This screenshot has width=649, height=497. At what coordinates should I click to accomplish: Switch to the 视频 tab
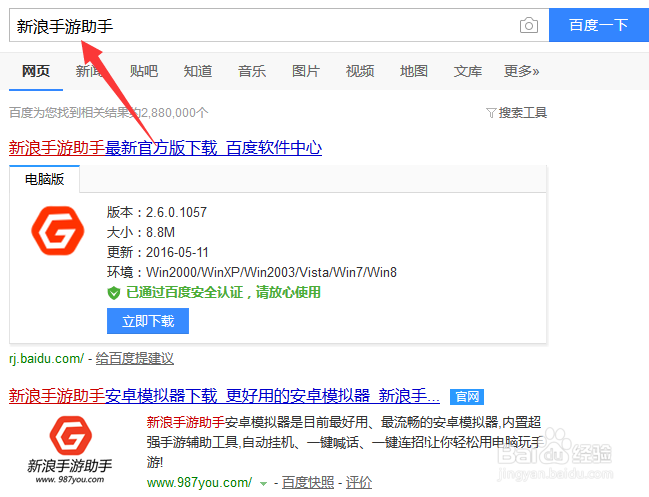(x=360, y=71)
